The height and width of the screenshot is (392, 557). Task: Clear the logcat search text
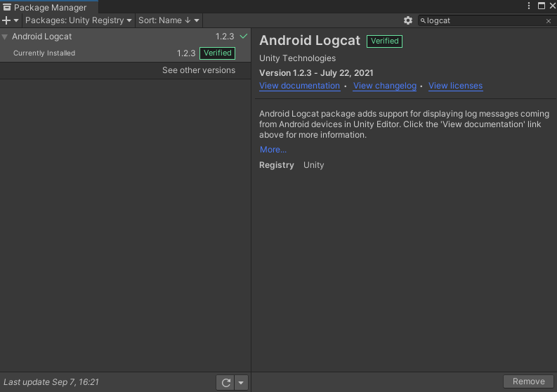548,21
